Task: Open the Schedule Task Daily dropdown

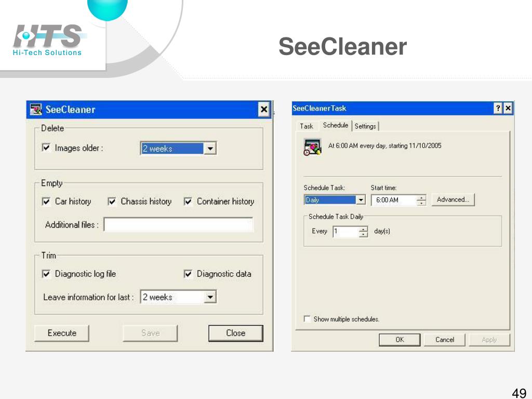Action: [x=361, y=200]
